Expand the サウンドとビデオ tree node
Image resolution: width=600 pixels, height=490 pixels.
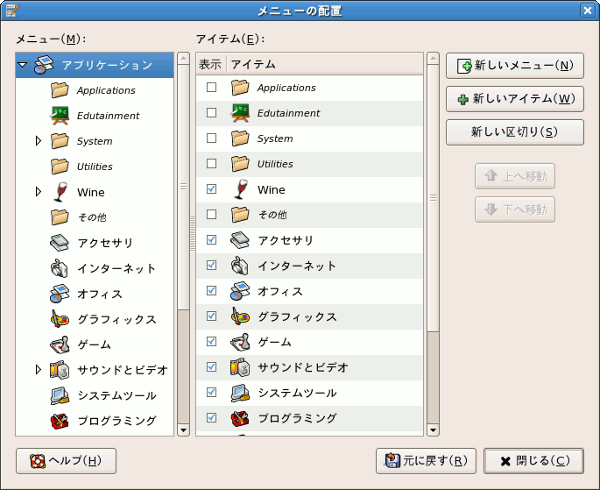pos(39,369)
